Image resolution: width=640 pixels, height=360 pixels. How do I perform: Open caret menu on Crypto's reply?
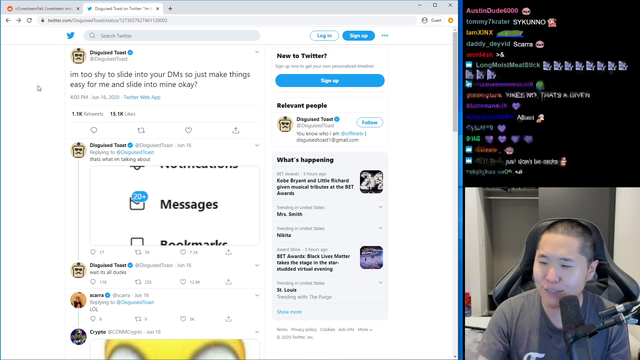coord(257,332)
